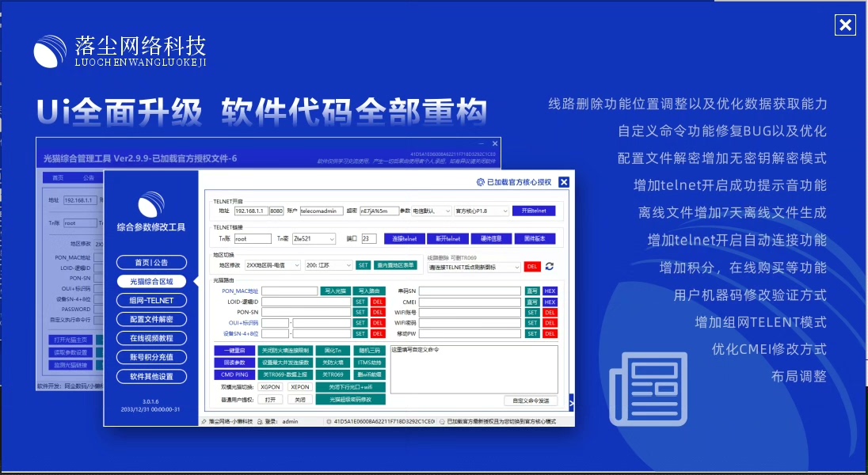Open the 官方核心P1.8 dropdown
The height and width of the screenshot is (475, 868).
482,211
